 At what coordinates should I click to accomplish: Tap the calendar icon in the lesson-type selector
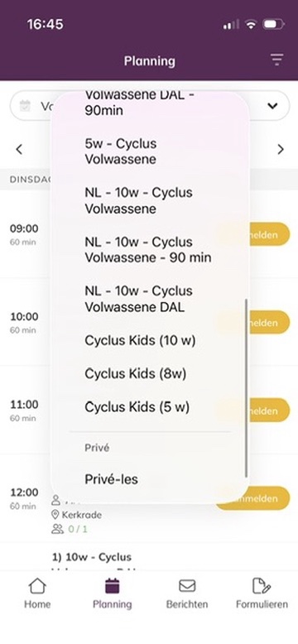pyautogui.click(x=26, y=106)
